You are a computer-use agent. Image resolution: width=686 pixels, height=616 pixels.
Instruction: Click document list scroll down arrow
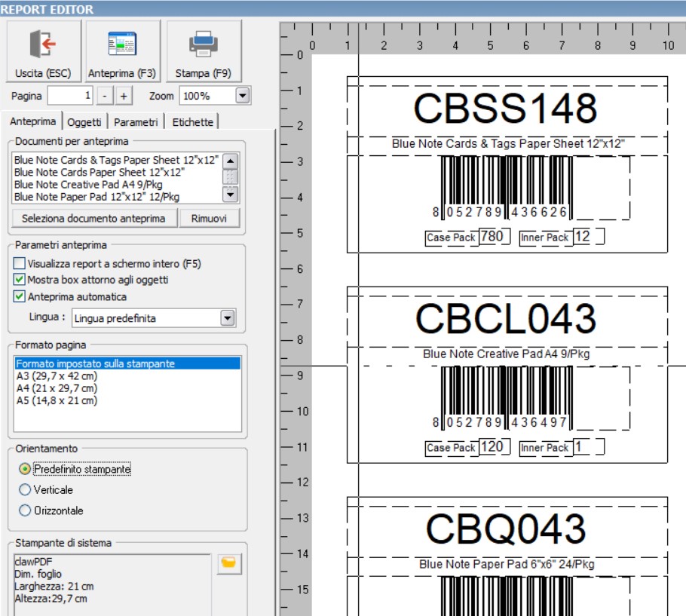(x=231, y=193)
